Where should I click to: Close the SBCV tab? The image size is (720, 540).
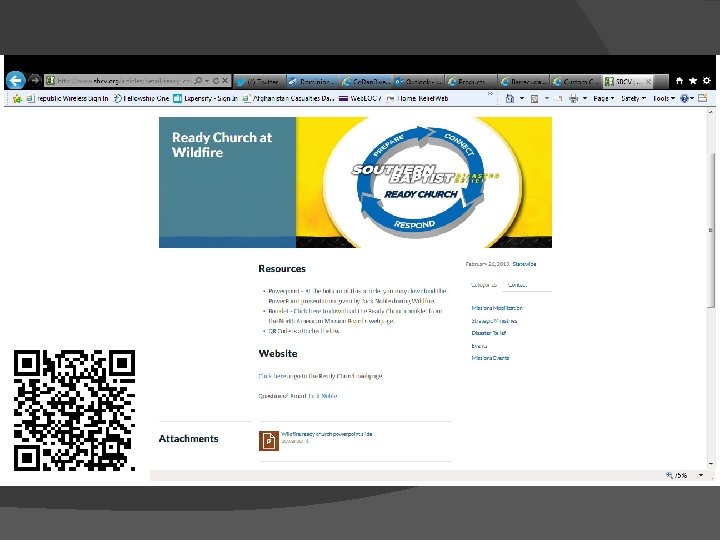[648, 81]
